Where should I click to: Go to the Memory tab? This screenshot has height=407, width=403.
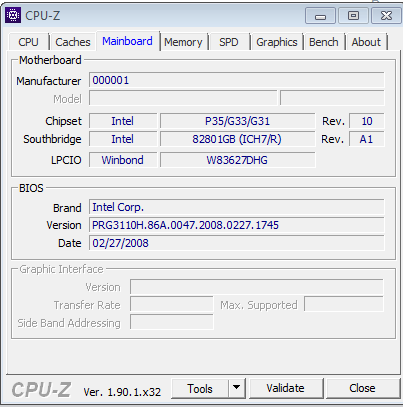pyautogui.click(x=183, y=42)
